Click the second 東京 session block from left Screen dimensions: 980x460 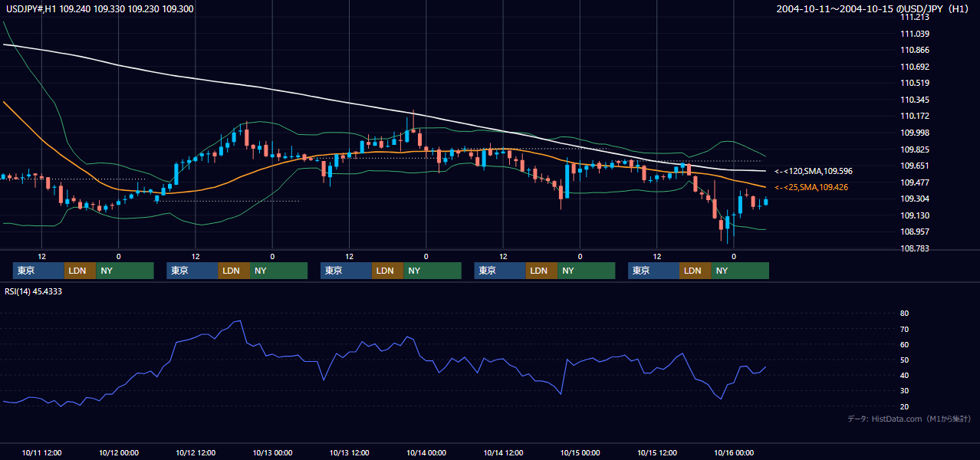tap(192, 271)
